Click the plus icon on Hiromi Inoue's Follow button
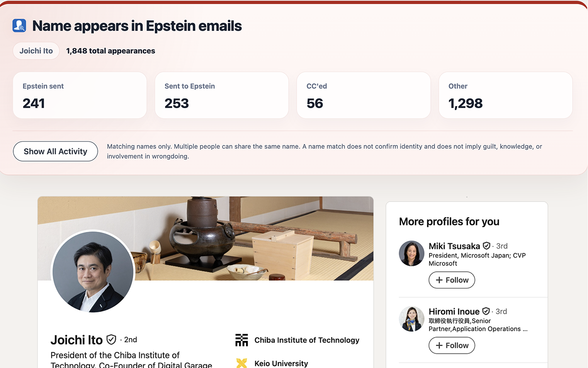 (x=440, y=345)
